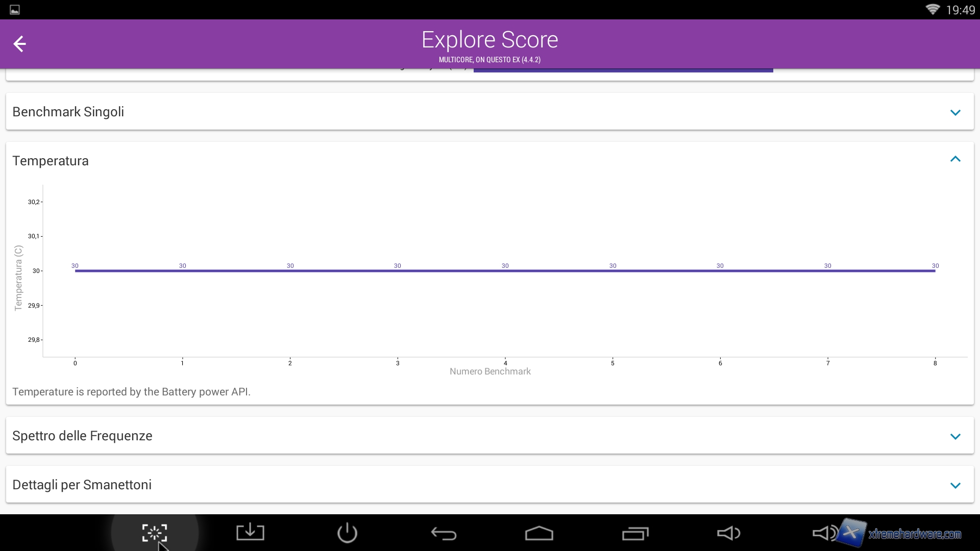Viewport: 980px width, 551px height.
Task: Tap the Android back navigation icon
Action: click(444, 534)
